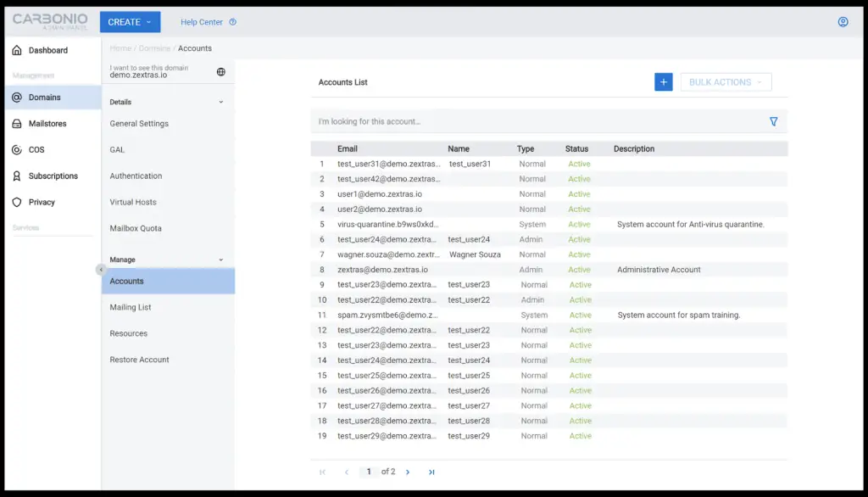Image resolution: width=868 pixels, height=497 pixels.
Task: Go to previous page of accounts
Action: 347,472
